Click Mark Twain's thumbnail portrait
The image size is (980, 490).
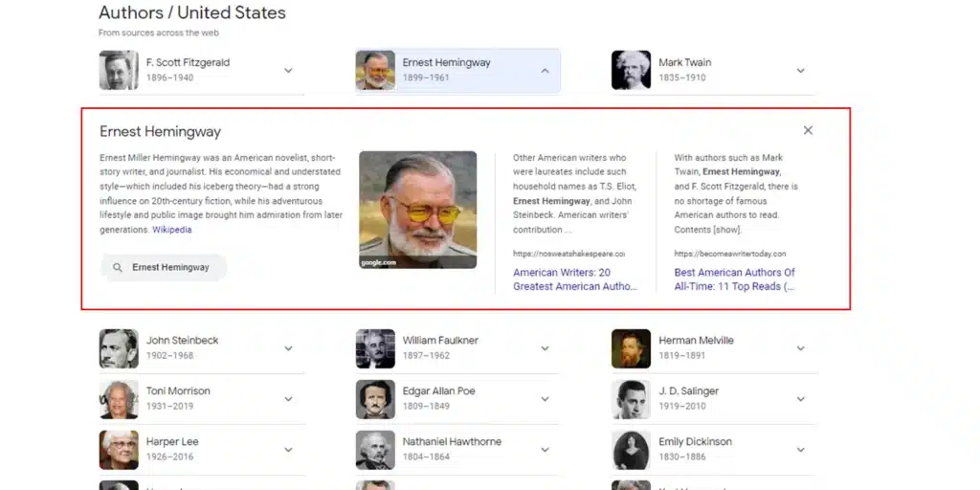coord(631,71)
